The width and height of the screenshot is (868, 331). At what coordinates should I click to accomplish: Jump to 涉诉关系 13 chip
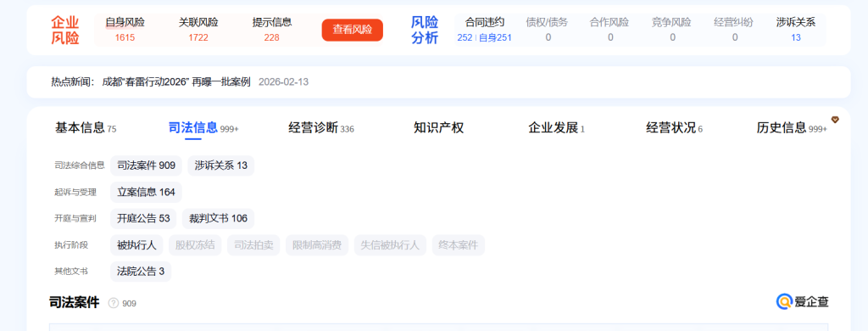point(221,165)
